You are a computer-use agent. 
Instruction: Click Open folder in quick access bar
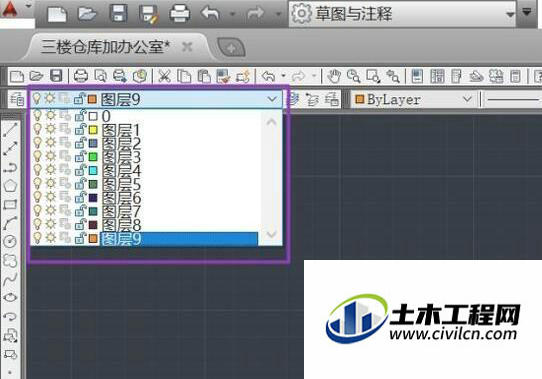coord(87,14)
